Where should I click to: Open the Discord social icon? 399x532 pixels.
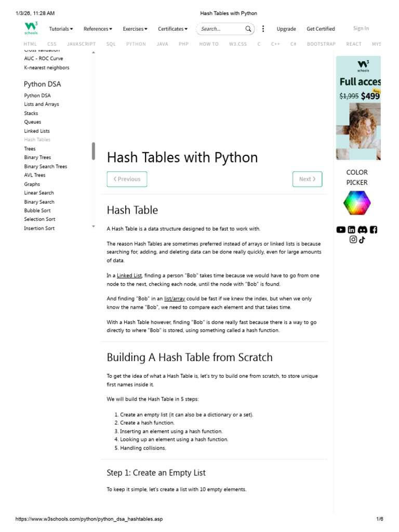(x=363, y=230)
